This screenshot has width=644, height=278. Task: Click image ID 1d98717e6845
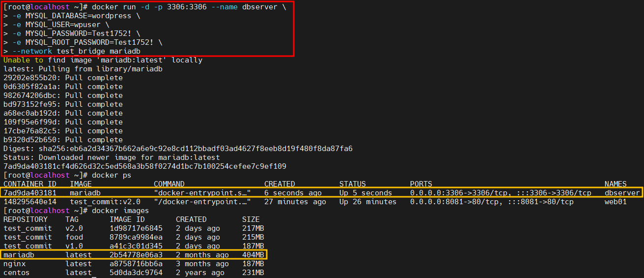pos(136,228)
